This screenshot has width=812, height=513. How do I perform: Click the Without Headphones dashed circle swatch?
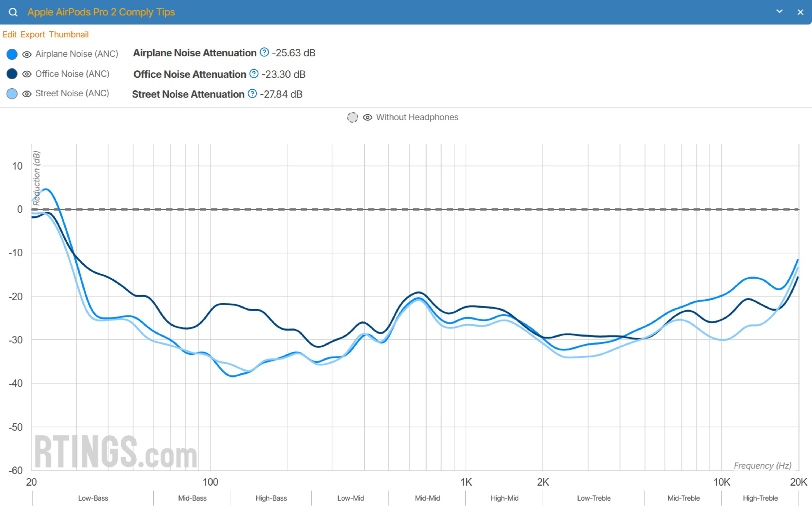click(352, 117)
